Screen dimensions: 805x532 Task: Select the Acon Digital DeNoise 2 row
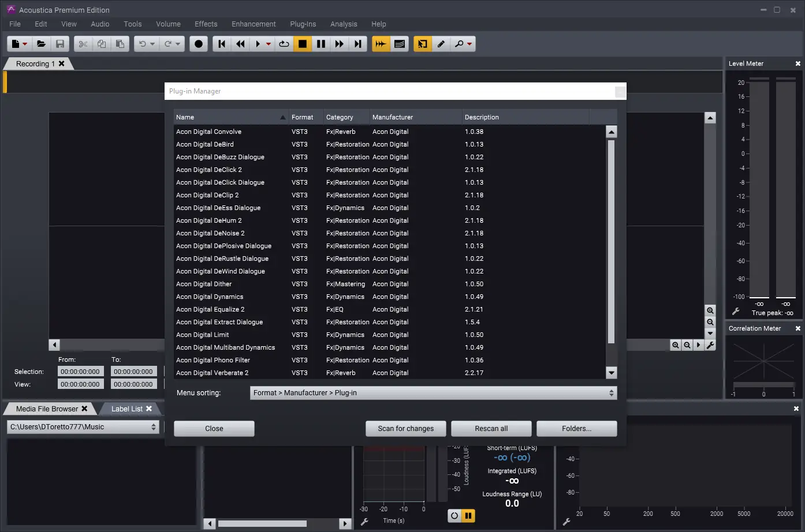390,233
